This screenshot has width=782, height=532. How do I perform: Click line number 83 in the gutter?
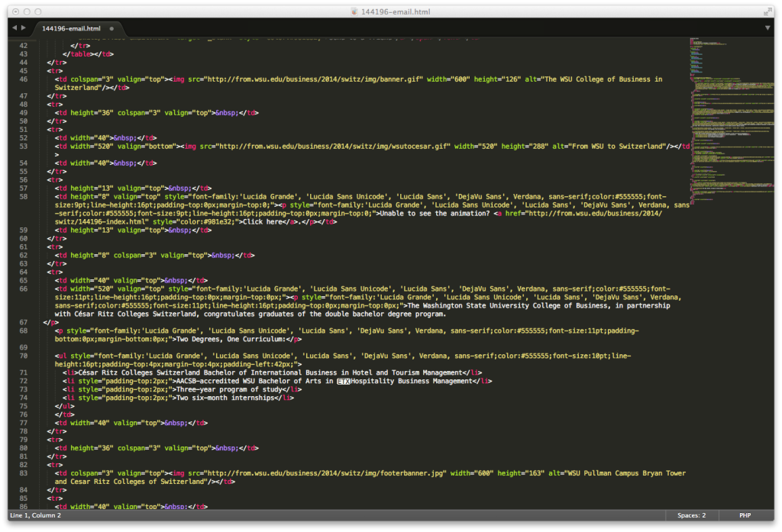tap(24, 473)
